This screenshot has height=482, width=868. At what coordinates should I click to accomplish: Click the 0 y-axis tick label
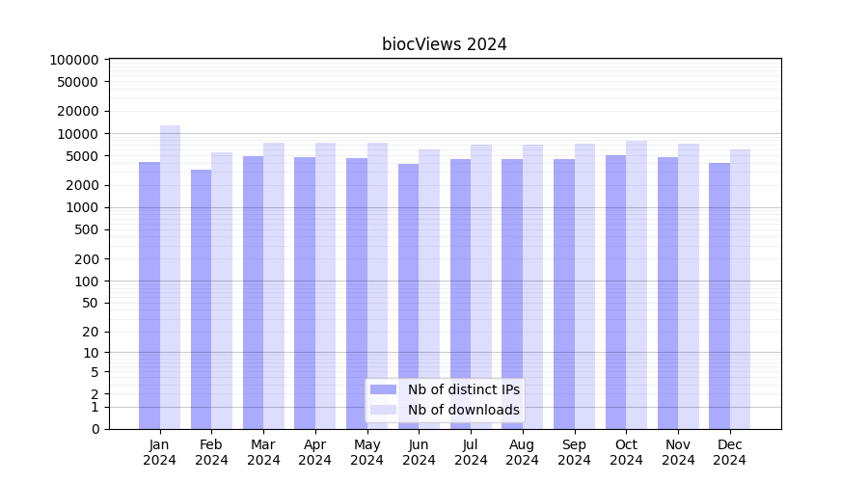pos(95,429)
